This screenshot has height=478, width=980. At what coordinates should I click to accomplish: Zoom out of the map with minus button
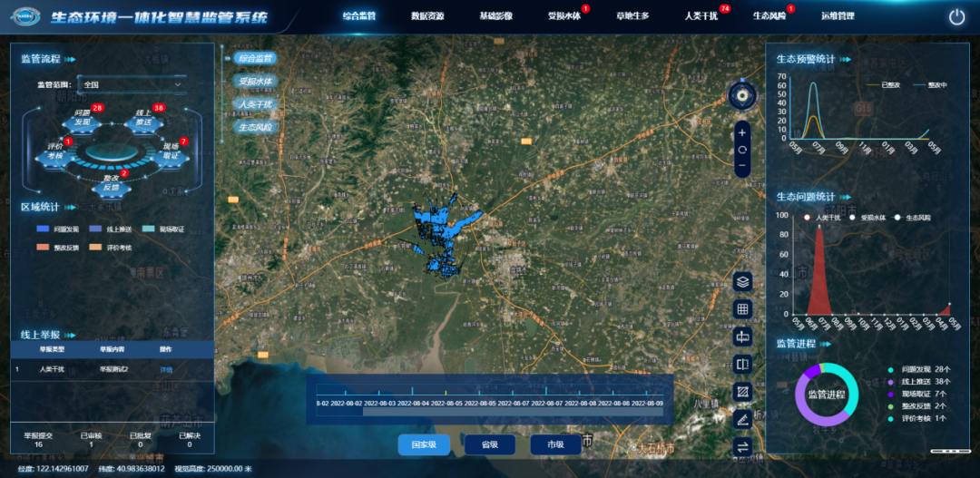coord(742,166)
